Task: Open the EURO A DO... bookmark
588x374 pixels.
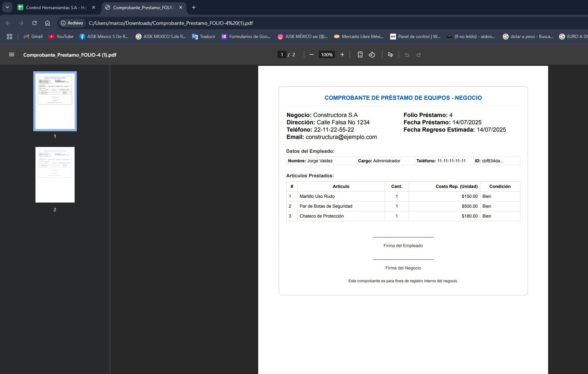Action: pyautogui.click(x=573, y=37)
